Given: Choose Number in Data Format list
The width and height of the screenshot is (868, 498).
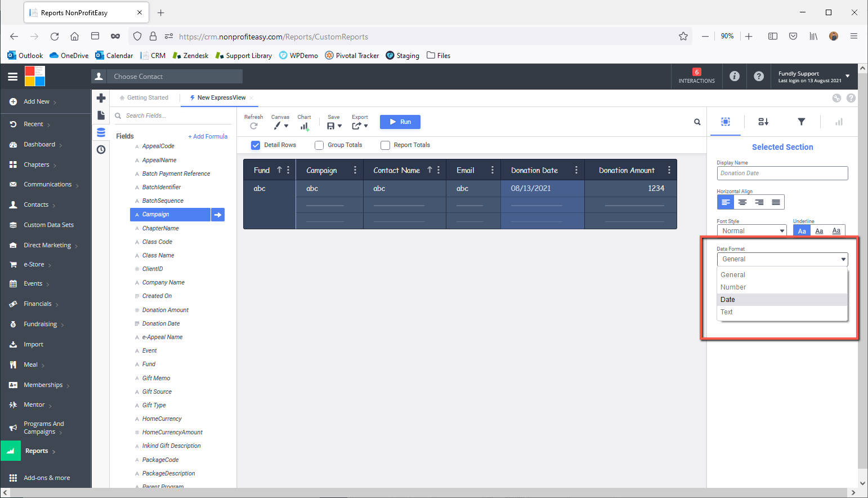Looking at the screenshot, I should [782, 287].
